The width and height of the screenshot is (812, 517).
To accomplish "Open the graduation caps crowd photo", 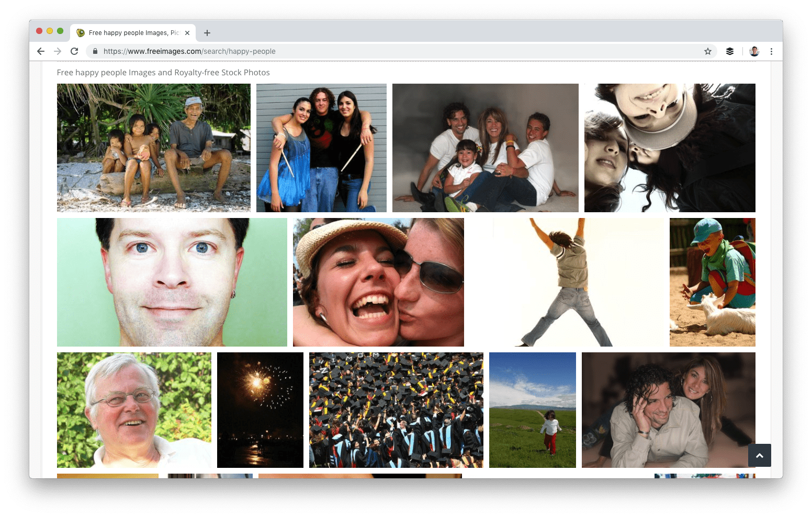I will tap(396, 410).
